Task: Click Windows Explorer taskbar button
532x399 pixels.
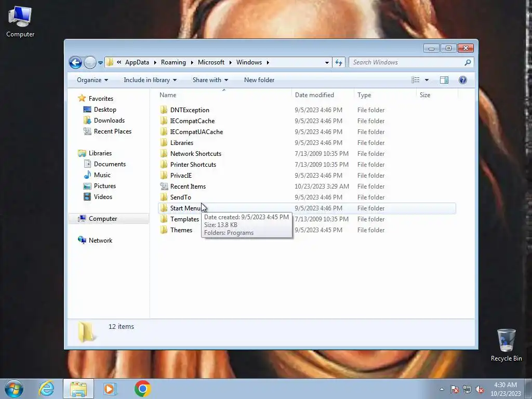Action: pyautogui.click(x=78, y=389)
